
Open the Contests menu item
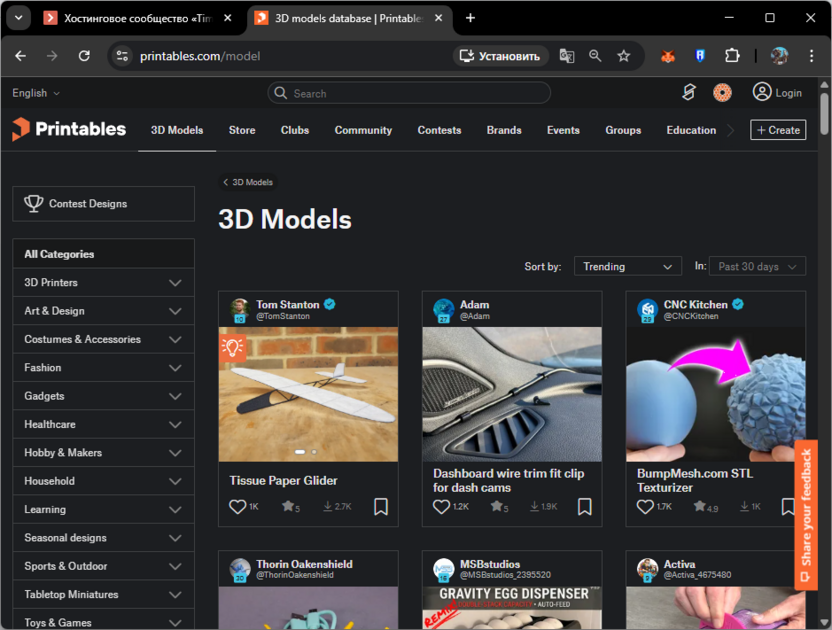[439, 130]
